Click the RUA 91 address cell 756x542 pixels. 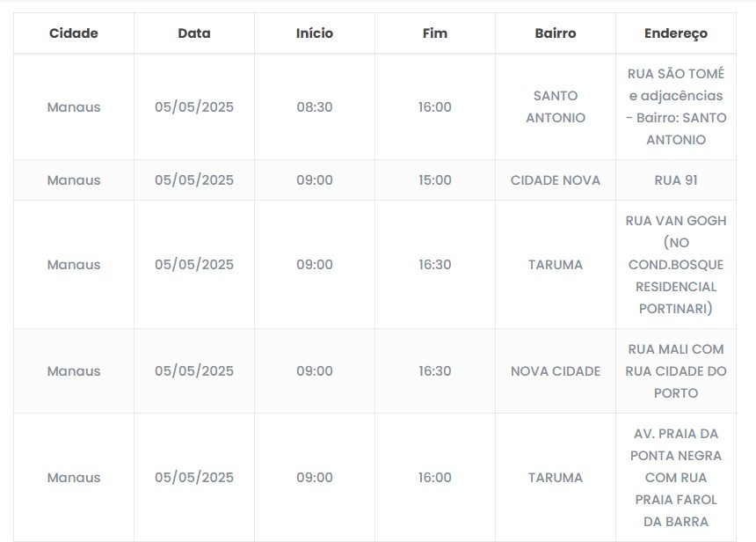(x=676, y=180)
